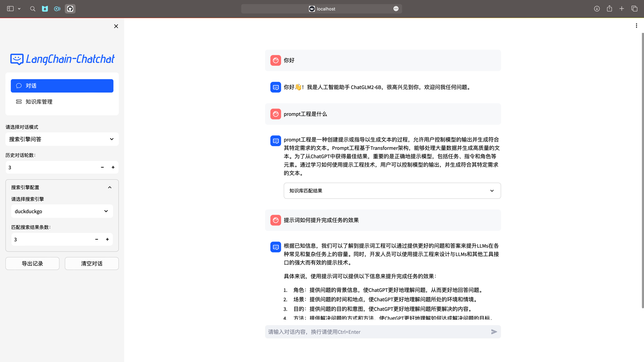Click the browser search magnifier icon
644x362 pixels.
33,9
